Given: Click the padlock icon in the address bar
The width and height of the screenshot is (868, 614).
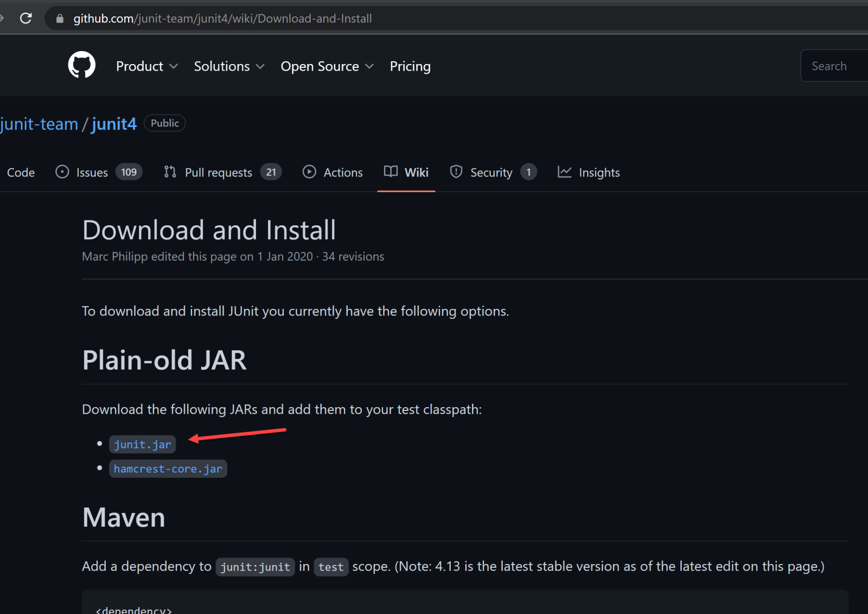Looking at the screenshot, I should point(59,18).
